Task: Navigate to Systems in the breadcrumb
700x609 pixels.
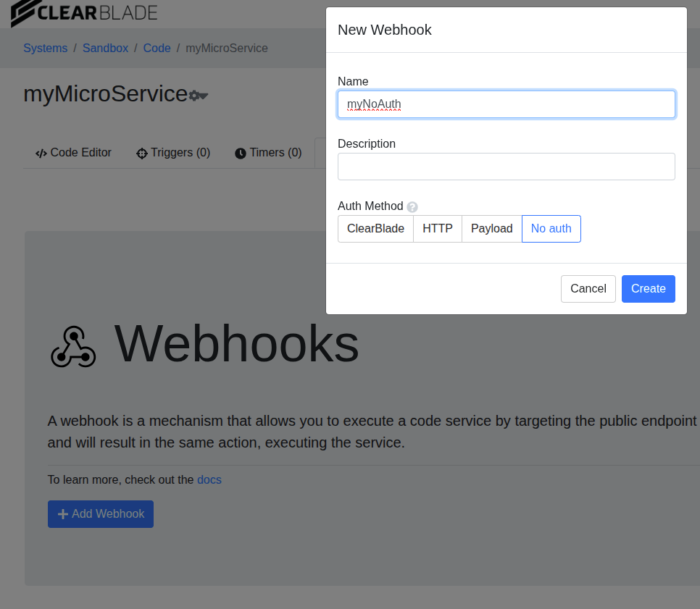Action: [x=45, y=49]
